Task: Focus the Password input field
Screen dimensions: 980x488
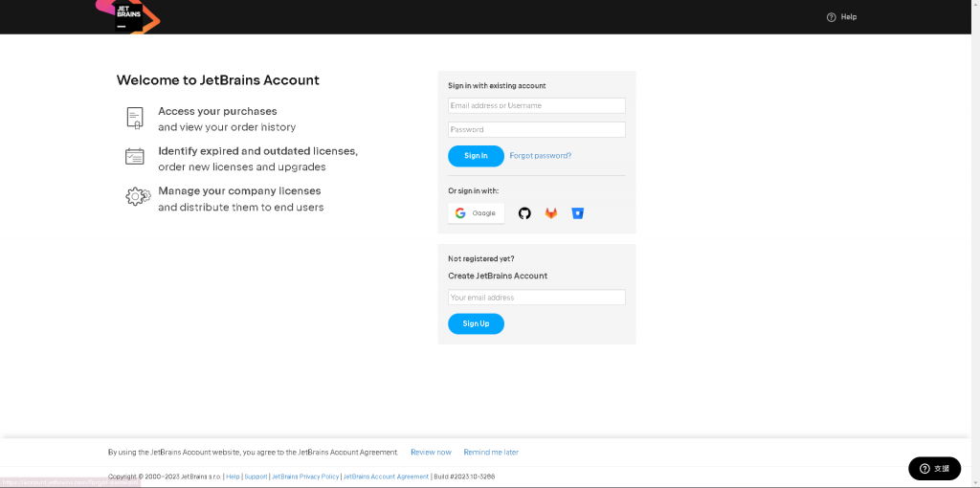Action: [x=536, y=129]
